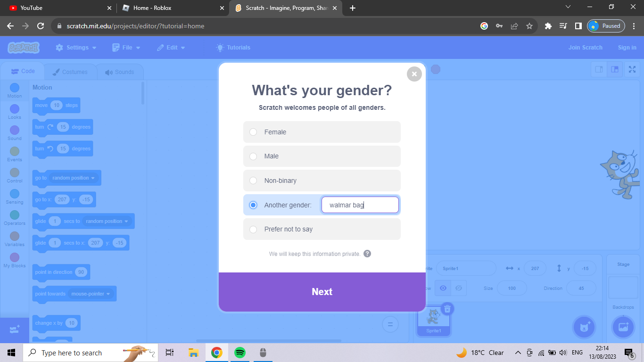The width and height of the screenshot is (644, 362).
Task: Open the Windows Start menu
Action: click(11, 353)
